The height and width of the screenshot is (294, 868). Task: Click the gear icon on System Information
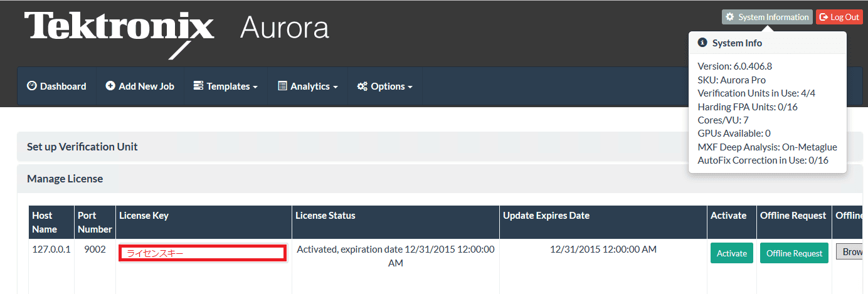click(730, 17)
